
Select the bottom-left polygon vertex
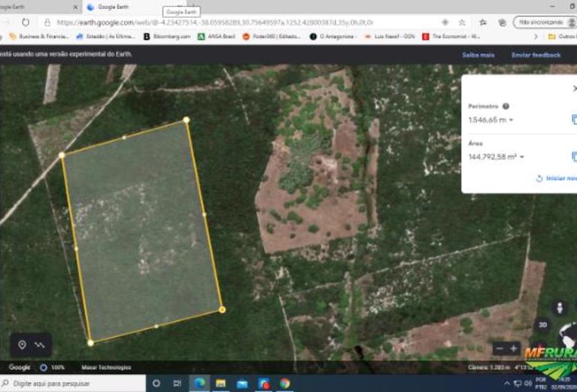(90, 342)
